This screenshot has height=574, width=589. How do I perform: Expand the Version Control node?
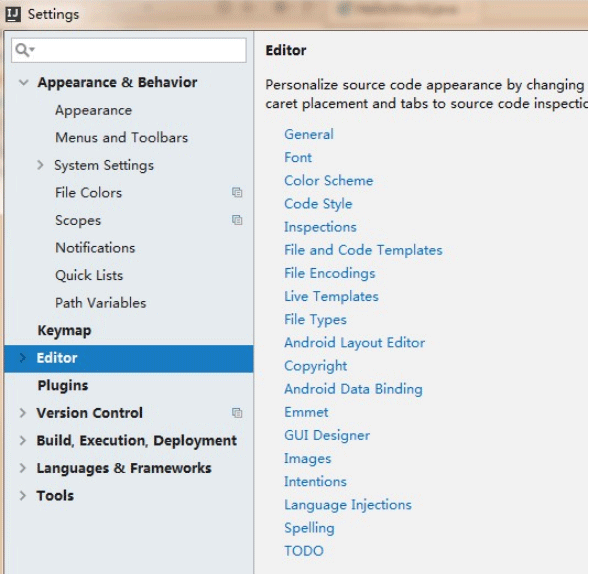click(x=23, y=413)
